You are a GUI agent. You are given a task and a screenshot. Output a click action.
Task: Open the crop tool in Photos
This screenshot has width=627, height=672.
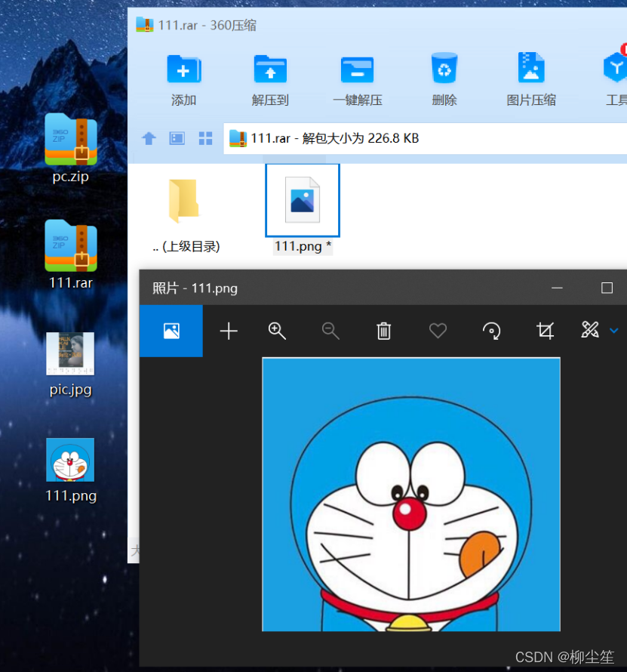pos(545,331)
